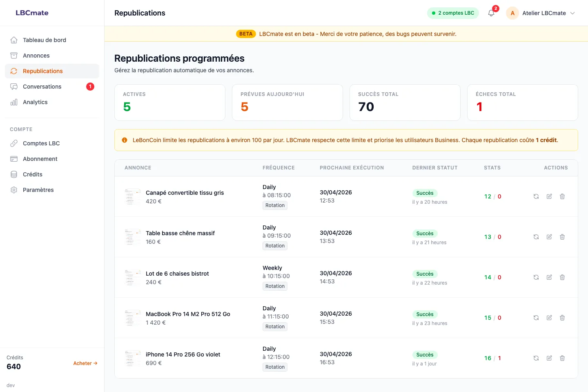The image size is (588, 392).
Task: Edit the Canapé convertible republication
Action: (x=549, y=196)
